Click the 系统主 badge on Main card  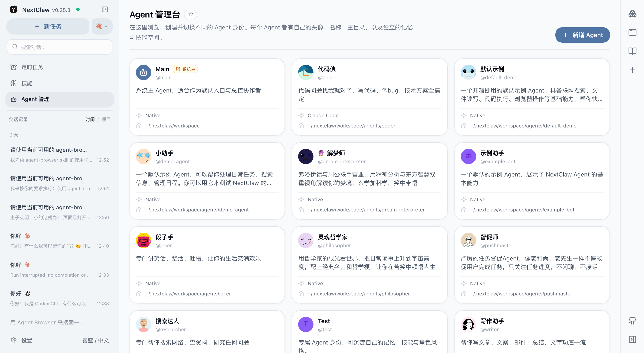185,69
